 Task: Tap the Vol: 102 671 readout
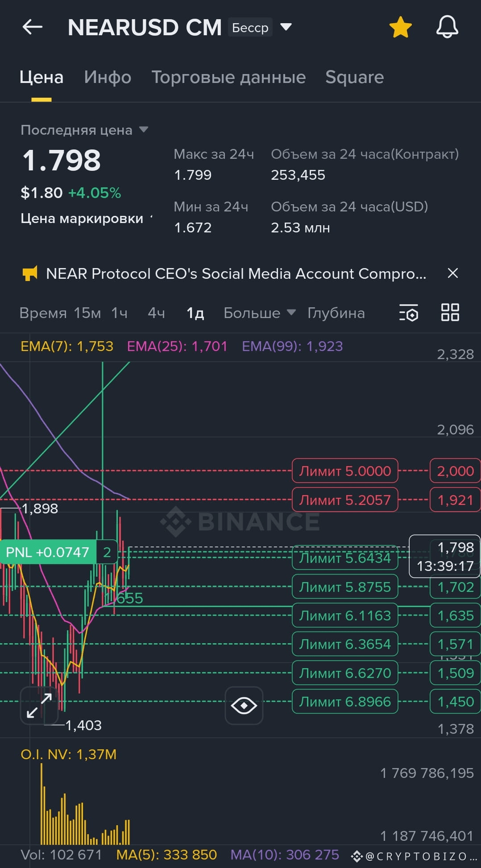coord(61,855)
